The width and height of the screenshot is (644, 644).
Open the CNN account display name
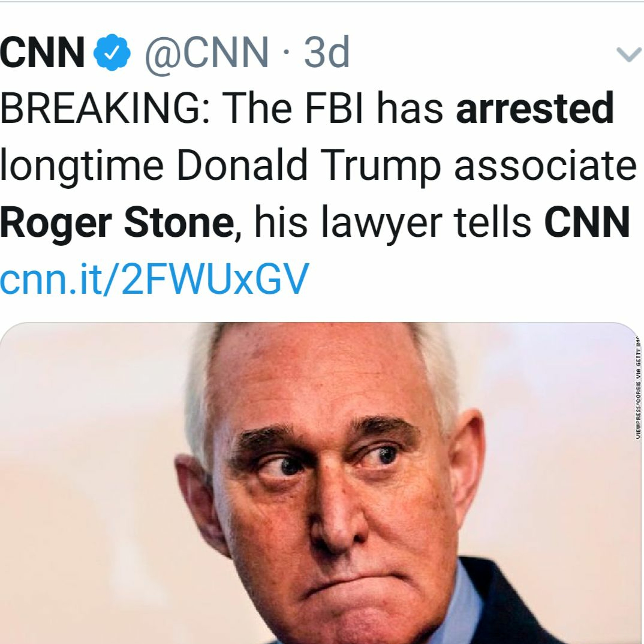coord(42,52)
